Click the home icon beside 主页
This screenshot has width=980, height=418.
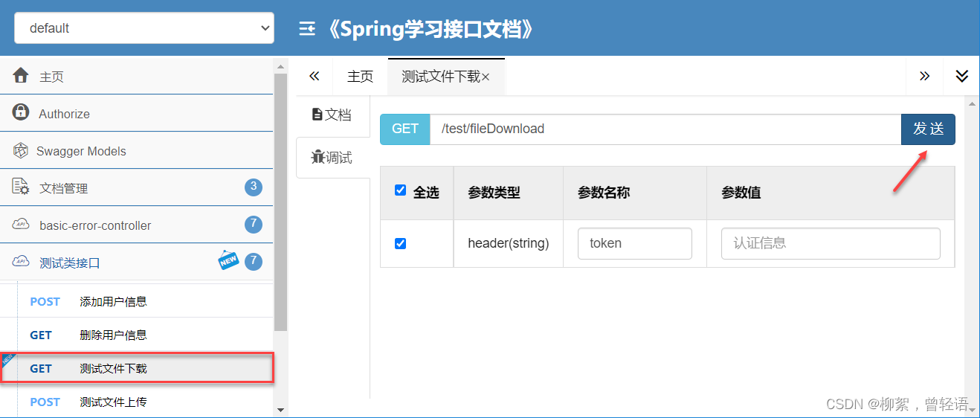click(x=21, y=75)
